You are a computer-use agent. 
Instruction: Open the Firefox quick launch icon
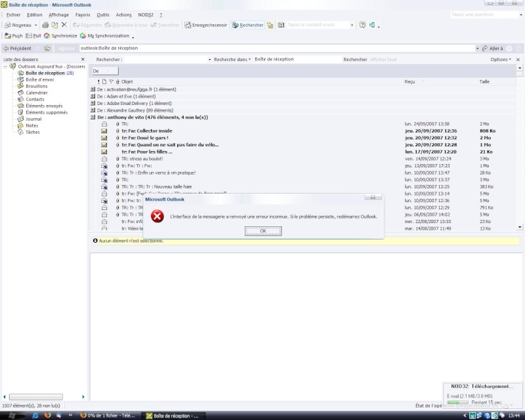tap(47, 415)
